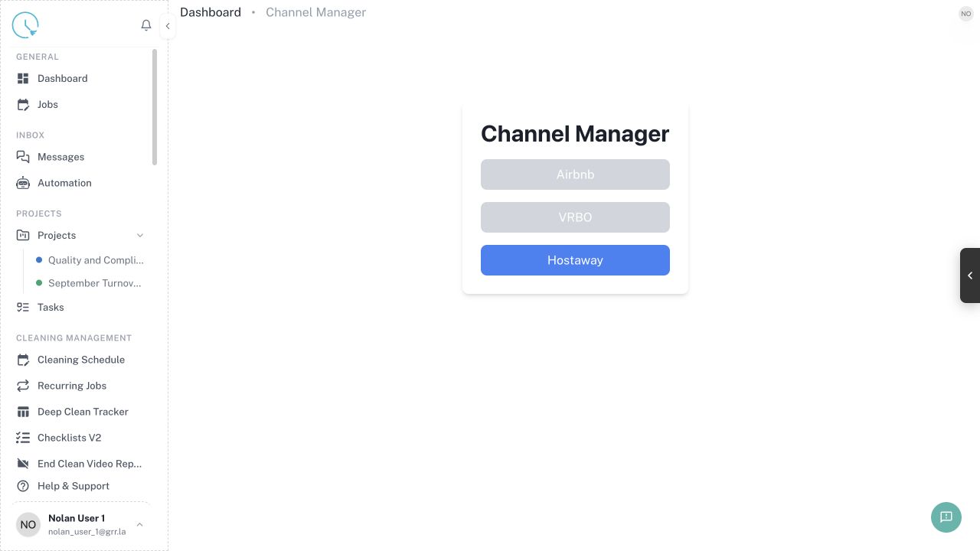The height and width of the screenshot is (551, 980).
Task: Click Channel Manager breadcrumb
Action: click(315, 12)
